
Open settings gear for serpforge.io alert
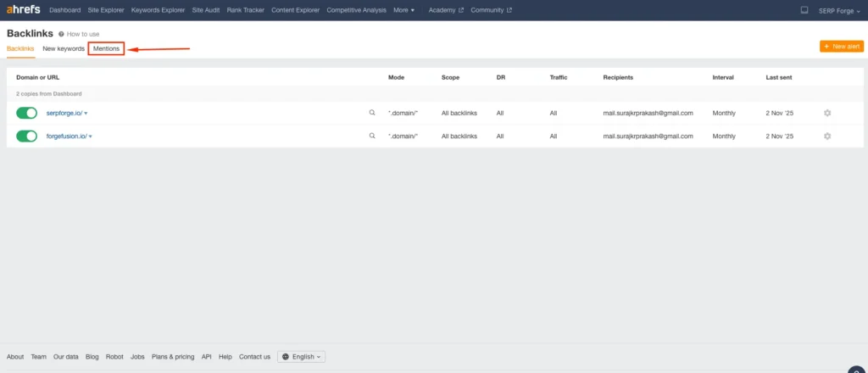pos(827,113)
